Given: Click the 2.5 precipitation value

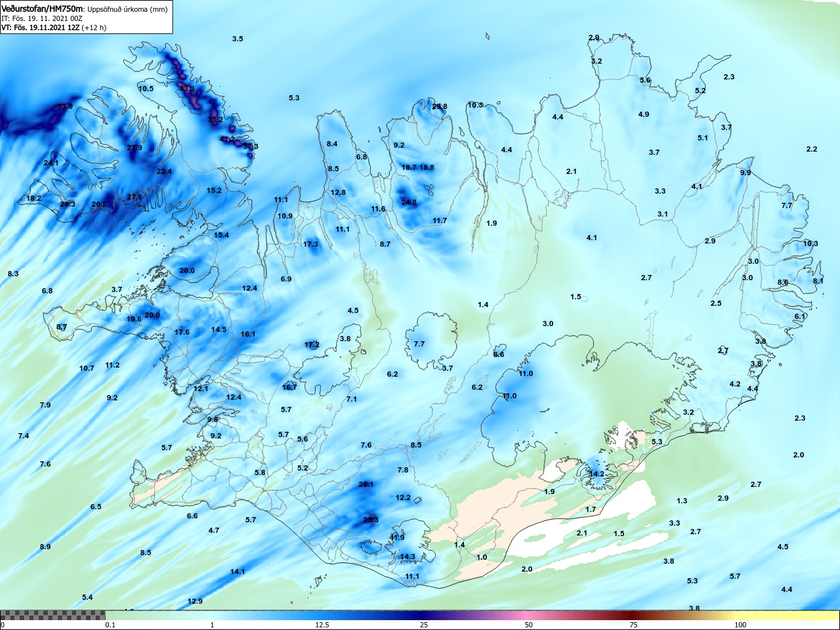Looking at the screenshot, I should tap(716, 303).
